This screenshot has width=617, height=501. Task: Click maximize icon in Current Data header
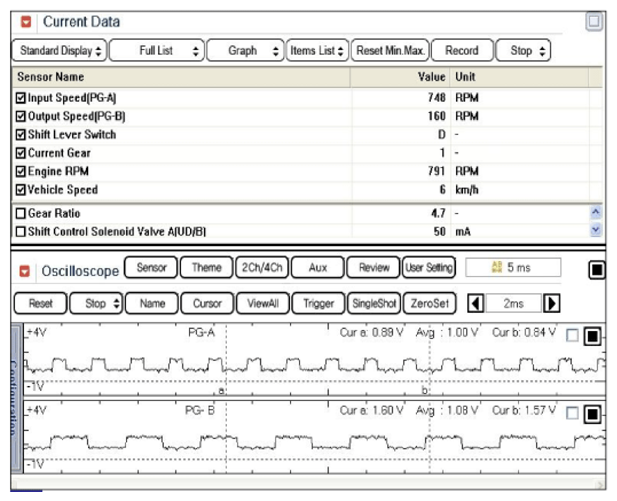594,20
